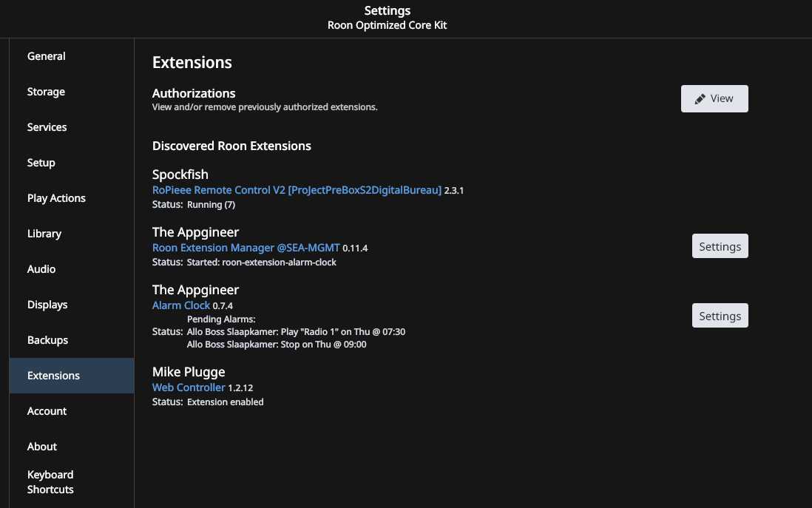812x508 pixels.
Task: Select the highlighted Extensions sidebar item
Action: pyautogui.click(x=72, y=376)
